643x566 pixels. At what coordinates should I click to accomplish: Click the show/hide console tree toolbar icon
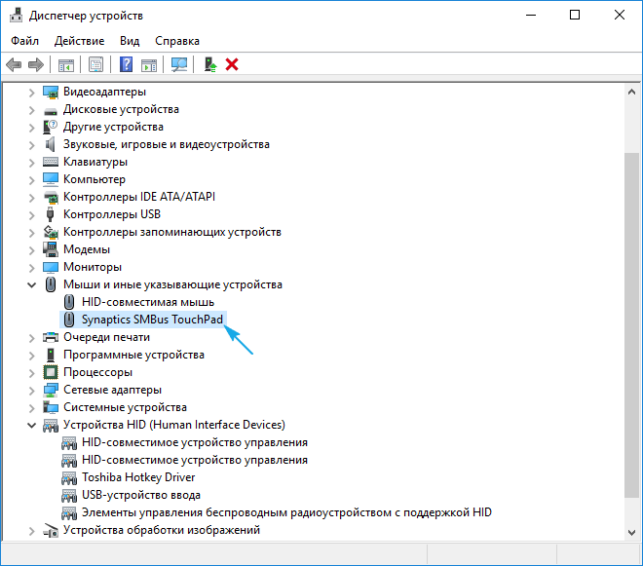[66, 64]
